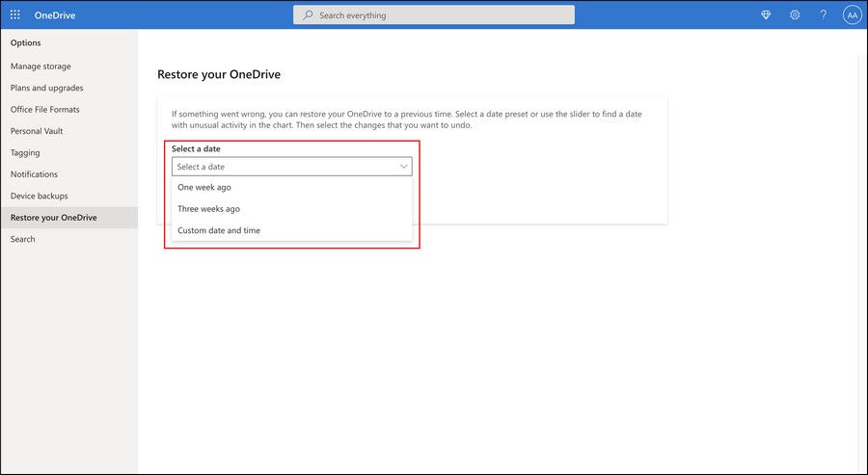This screenshot has width=868, height=475.
Task: Open Office File Formats settings
Action: pyautogui.click(x=69, y=109)
